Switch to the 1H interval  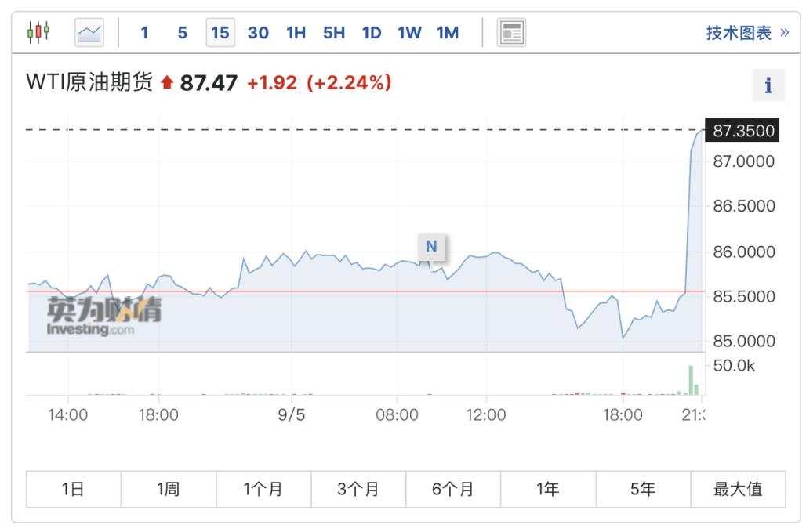pos(296,33)
